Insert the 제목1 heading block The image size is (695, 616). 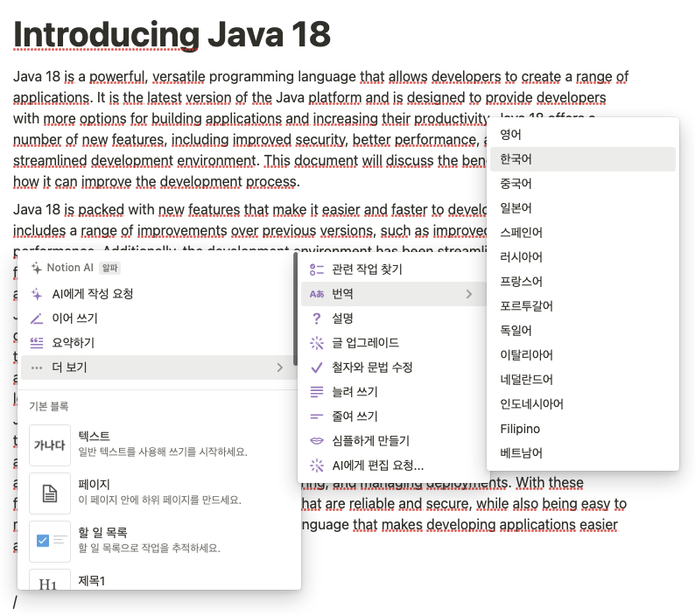[x=158, y=579]
